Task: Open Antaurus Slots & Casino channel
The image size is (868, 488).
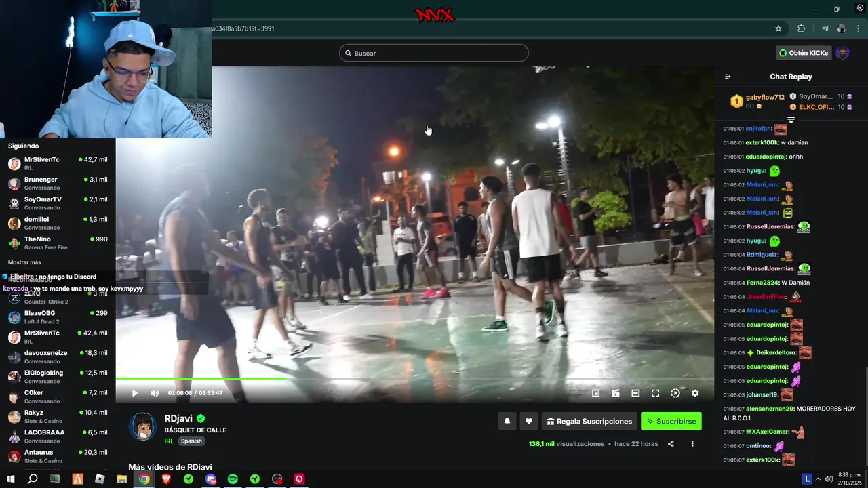Action: coord(58,456)
